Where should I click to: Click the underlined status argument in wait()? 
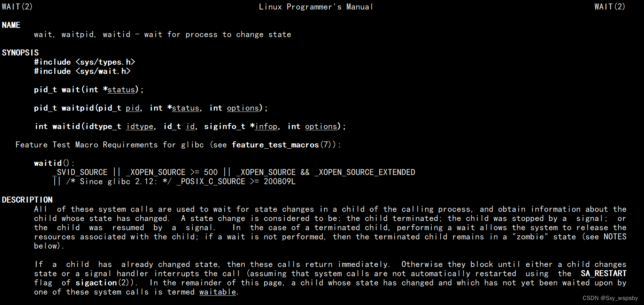coord(121,90)
